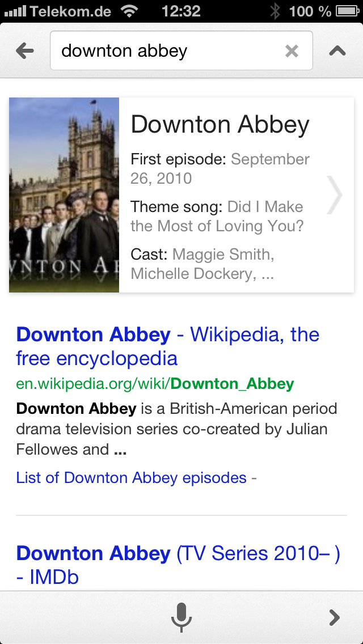Viewport: 363px width, 644px height.
Task: Tap the cellular signal bars
Action: (x=15, y=11)
